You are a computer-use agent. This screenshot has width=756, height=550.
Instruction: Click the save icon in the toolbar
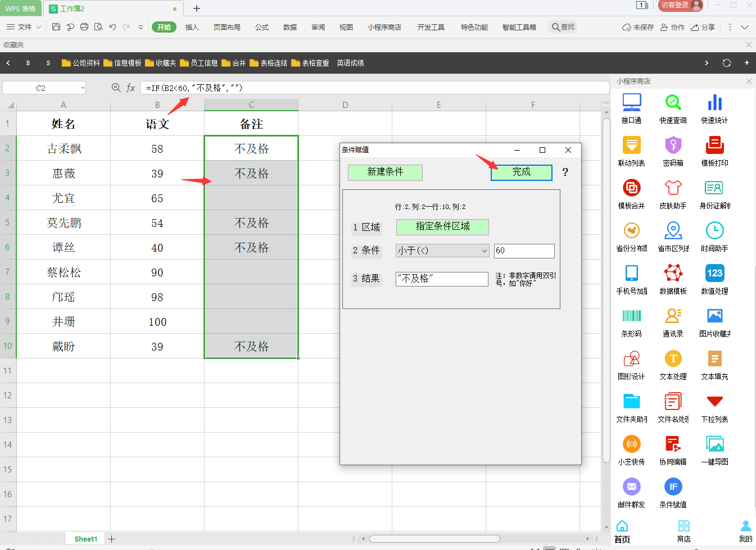pyautogui.click(x=56, y=27)
